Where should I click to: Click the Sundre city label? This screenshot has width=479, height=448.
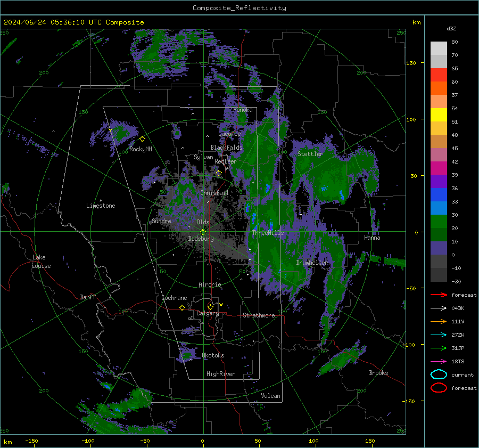pyautogui.click(x=161, y=221)
